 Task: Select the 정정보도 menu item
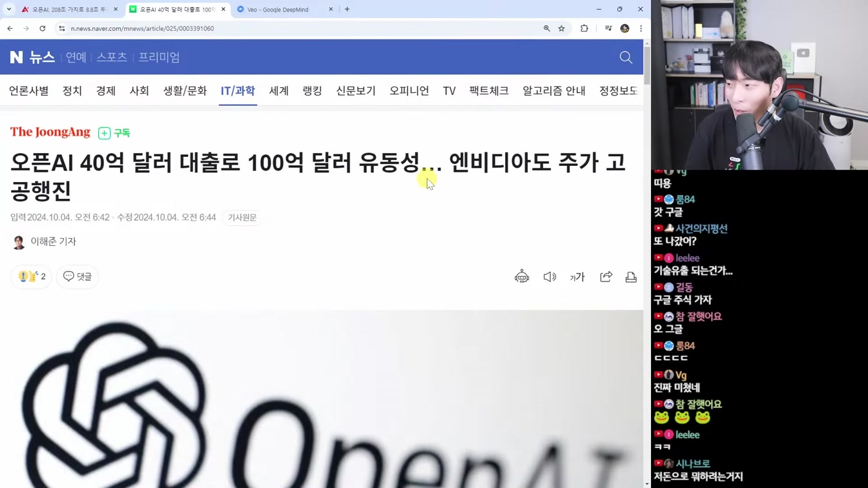tap(618, 91)
